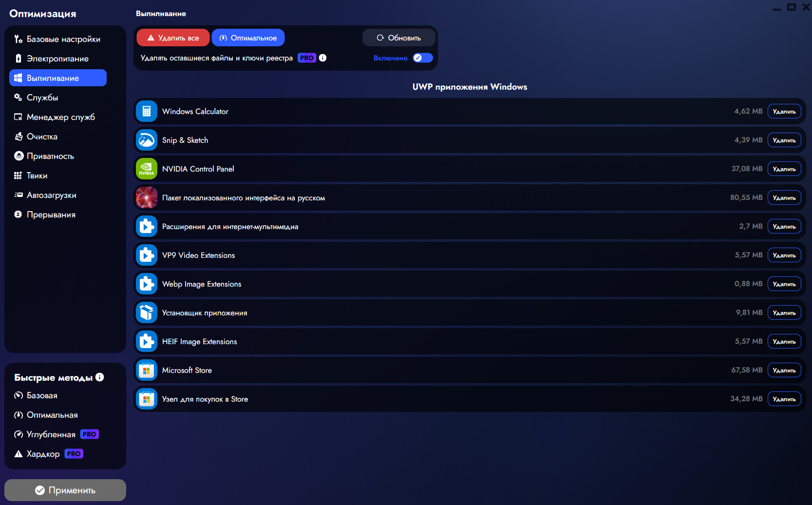The height and width of the screenshot is (505, 812).
Task: Click the PRO badge next to Хардкор
Action: click(x=74, y=453)
